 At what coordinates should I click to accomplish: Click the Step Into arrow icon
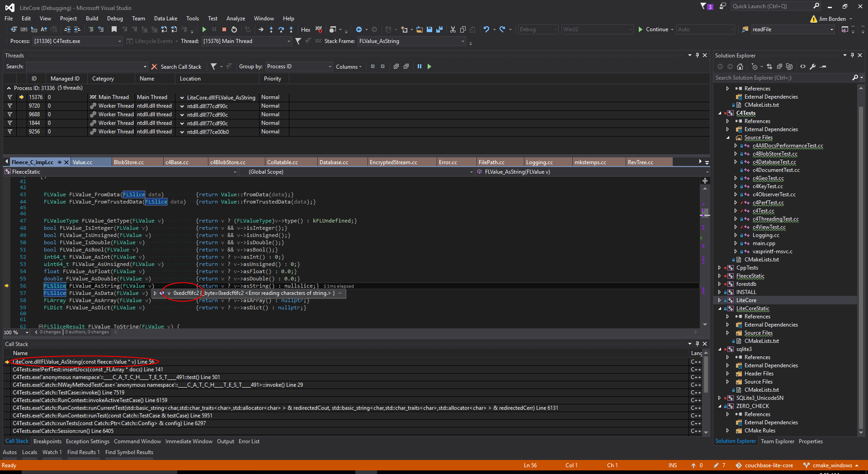pyautogui.click(x=271, y=29)
